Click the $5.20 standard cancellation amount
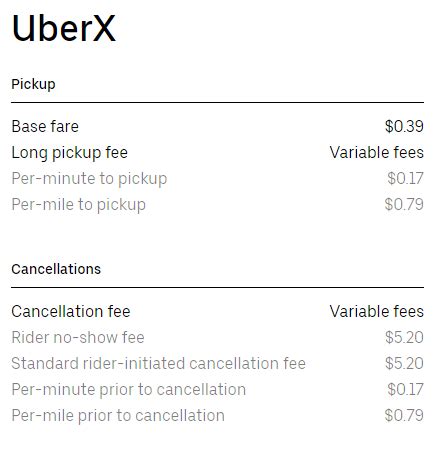The width and height of the screenshot is (445, 449). click(404, 363)
